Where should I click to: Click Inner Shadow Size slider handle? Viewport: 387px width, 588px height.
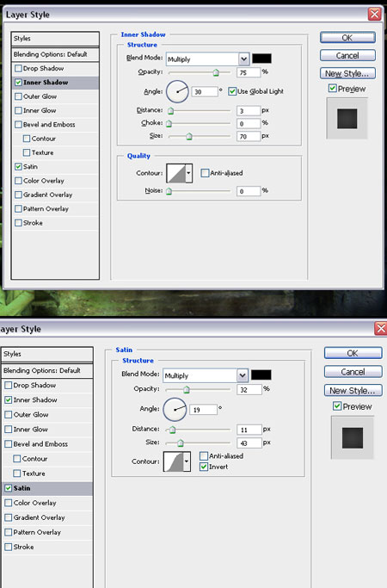click(x=189, y=137)
